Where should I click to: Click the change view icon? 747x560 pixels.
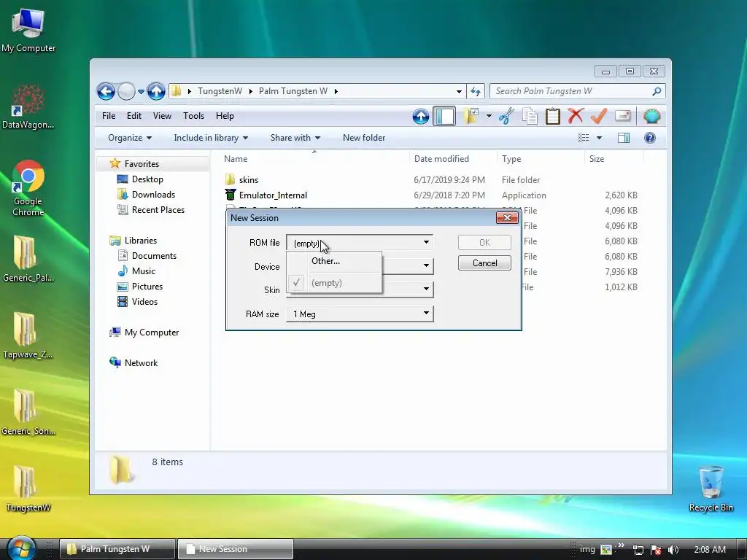pos(583,138)
